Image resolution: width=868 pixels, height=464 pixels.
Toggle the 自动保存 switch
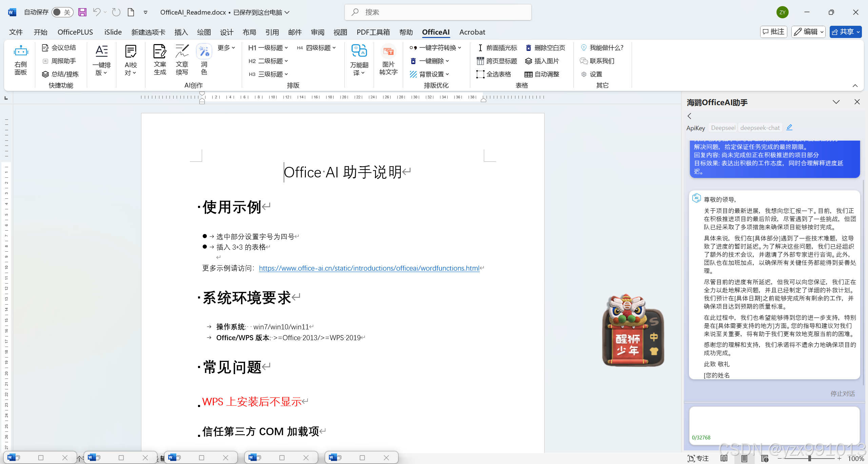point(62,12)
